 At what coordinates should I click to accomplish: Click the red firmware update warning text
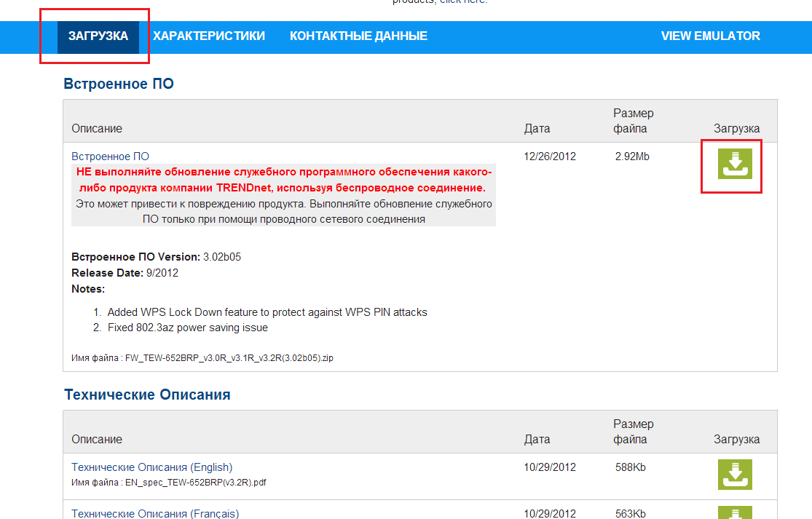point(284,180)
